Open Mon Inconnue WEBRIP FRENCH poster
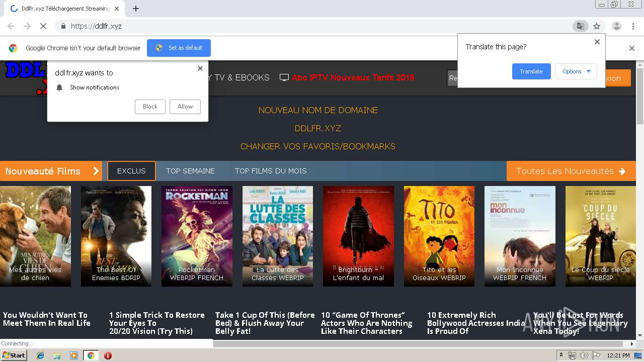 (520, 236)
